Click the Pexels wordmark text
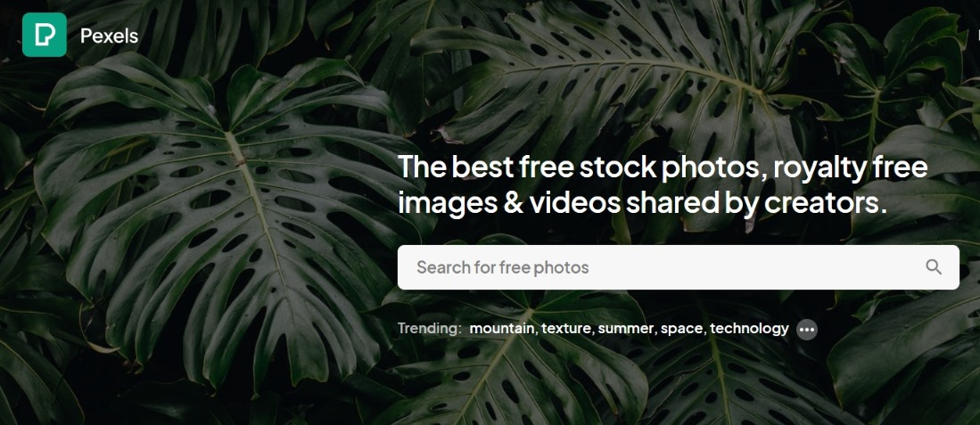 110,37
